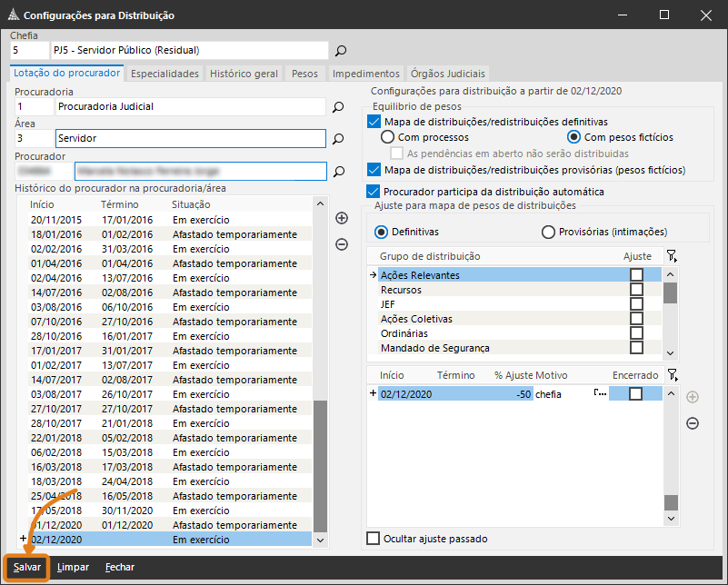Image resolution: width=728 pixels, height=585 pixels.
Task: Click the search icon beside Procurador field
Action: click(x=338, y=171)
